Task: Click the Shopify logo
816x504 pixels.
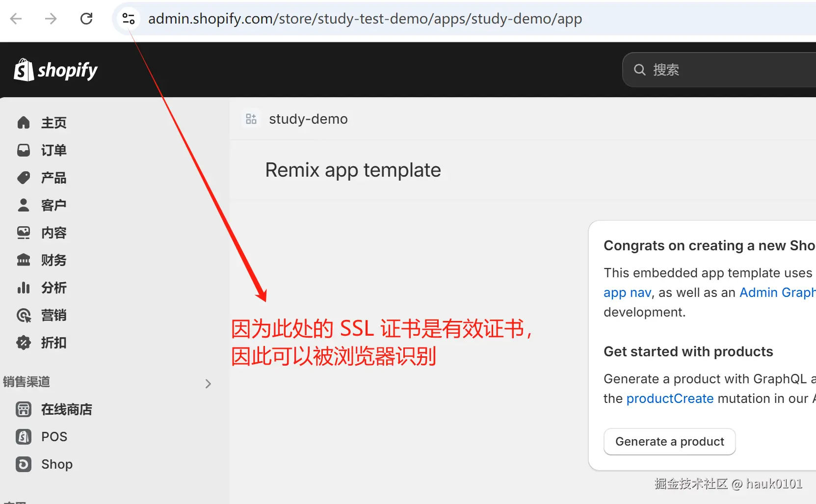Action: click(56, 70)
